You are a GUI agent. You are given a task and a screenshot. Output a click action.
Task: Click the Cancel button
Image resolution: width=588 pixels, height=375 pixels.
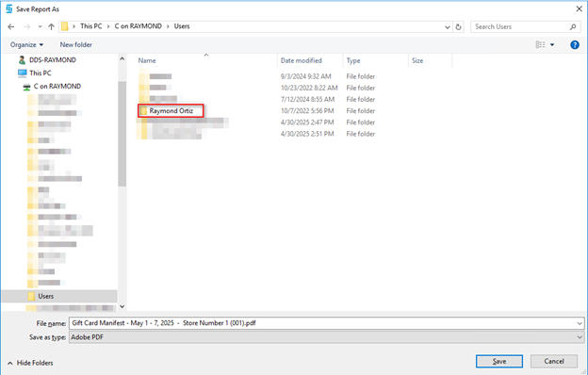click(x=554, y=361)
